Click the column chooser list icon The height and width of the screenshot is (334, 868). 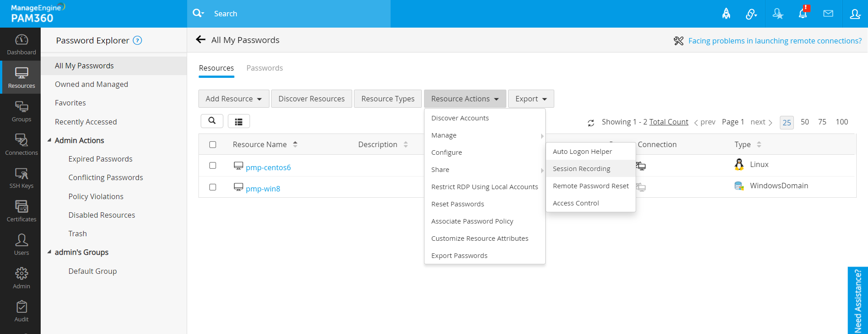click(x=239, y=121)
